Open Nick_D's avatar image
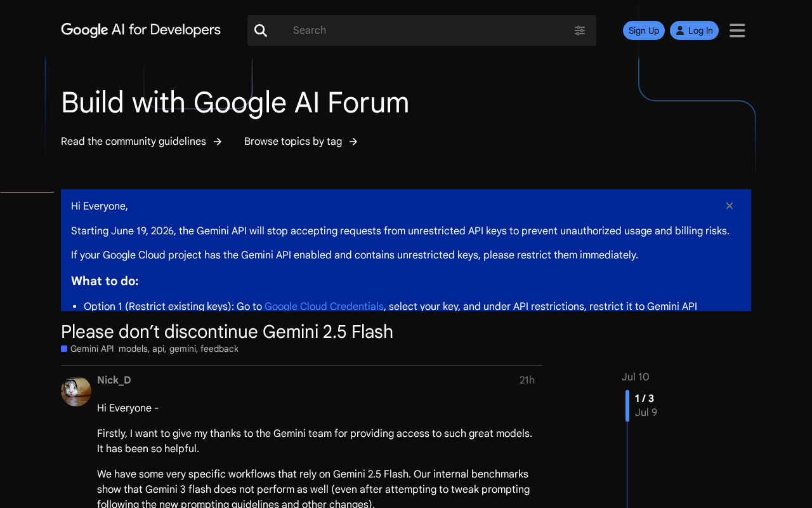The height and width of the screenshot is (508, 812). pyautogui.click(x=76, y=391)
